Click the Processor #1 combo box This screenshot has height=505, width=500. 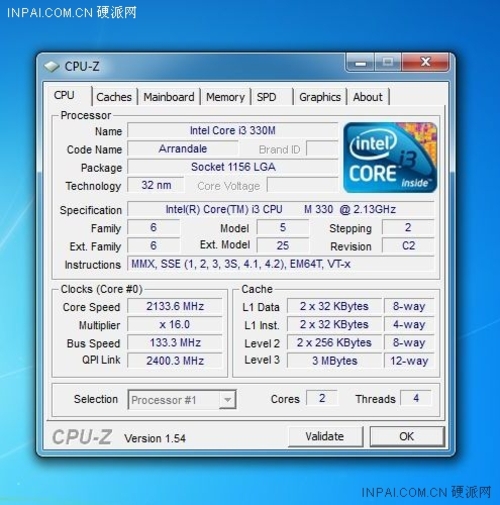coord(182,399)
